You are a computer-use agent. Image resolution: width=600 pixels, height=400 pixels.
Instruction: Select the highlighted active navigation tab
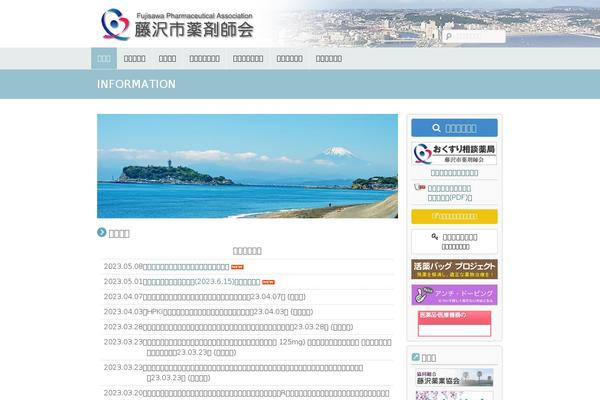pos(104,59)
